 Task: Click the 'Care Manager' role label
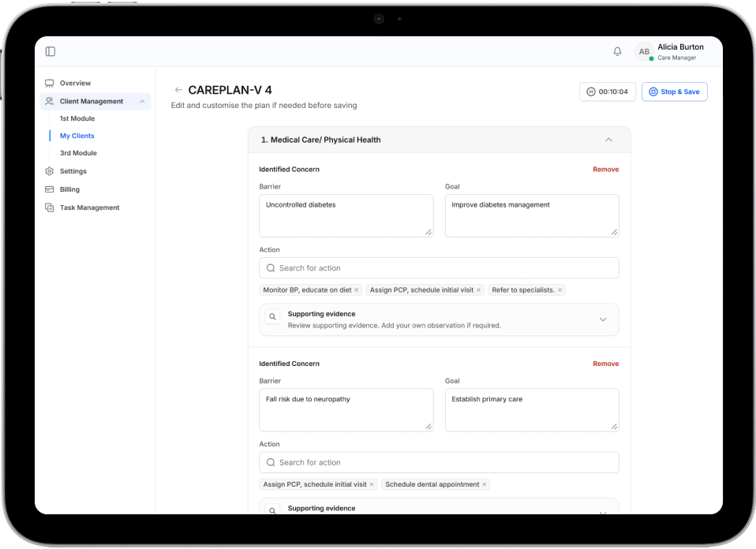676,58
